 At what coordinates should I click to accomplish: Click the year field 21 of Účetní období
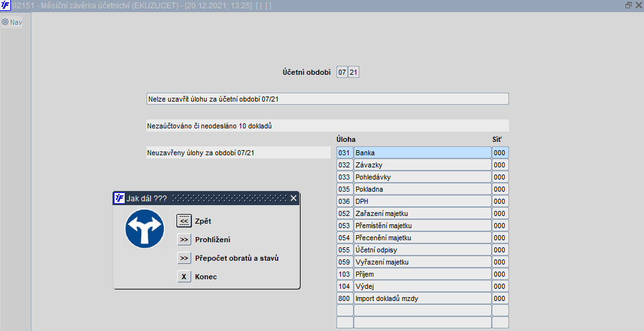(354, 72)
